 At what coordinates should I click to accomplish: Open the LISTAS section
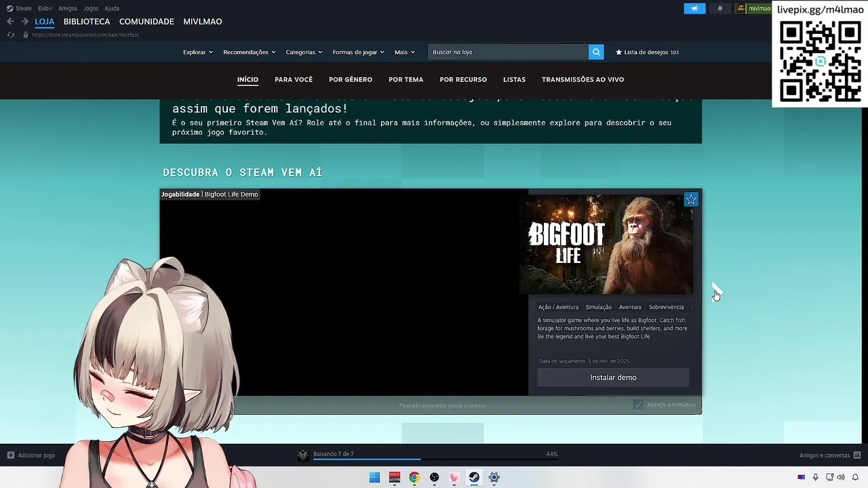click(514, 79)
